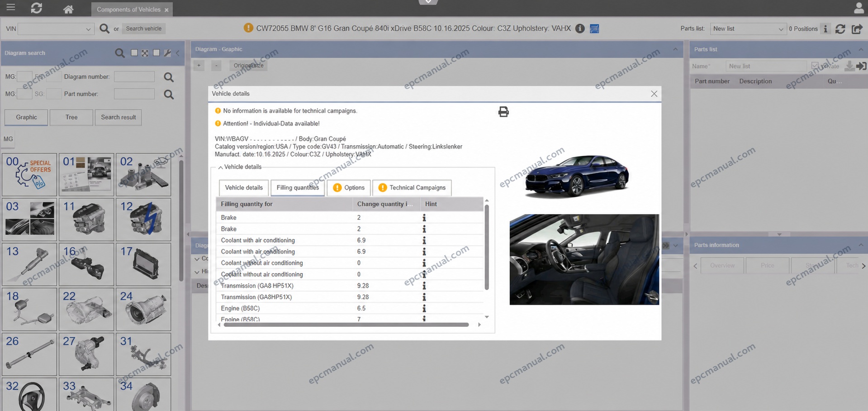Select the Filling quantities tab
The width and height of the screenshot is (868, 411).
pyautogui.click(x=298, y=188)
